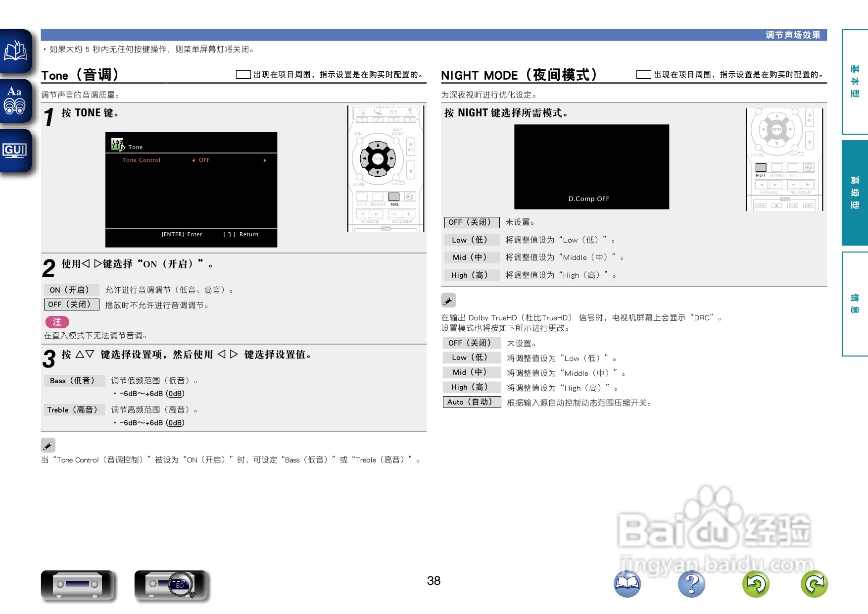Click the pencil note icon below the Treble section
Viewport: 868px width, 614px height.
point(48,445)
